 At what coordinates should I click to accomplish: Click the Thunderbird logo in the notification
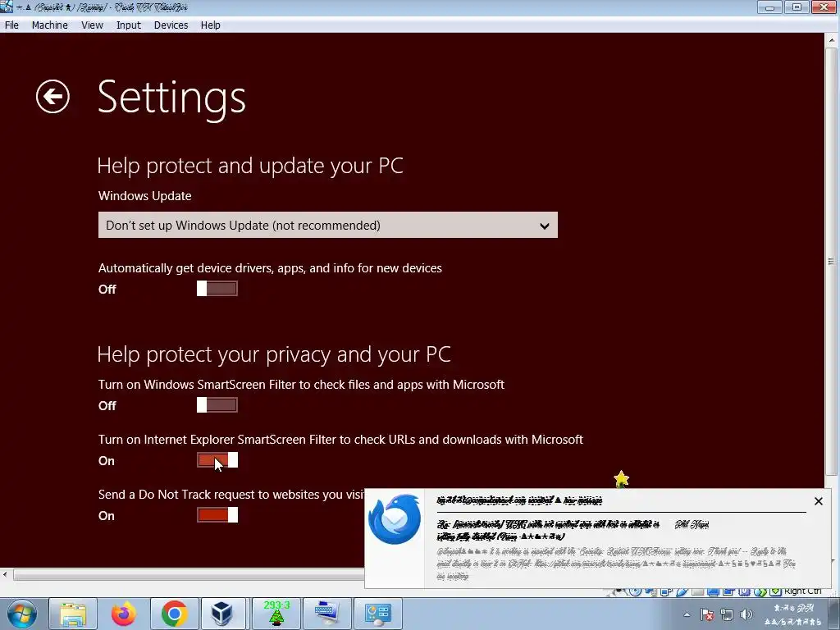(395, 519)
